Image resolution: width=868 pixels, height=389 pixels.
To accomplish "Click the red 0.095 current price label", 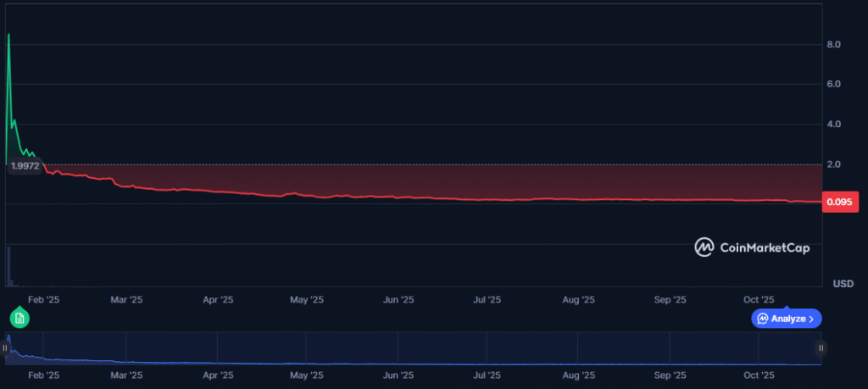I will click(841, 202).
